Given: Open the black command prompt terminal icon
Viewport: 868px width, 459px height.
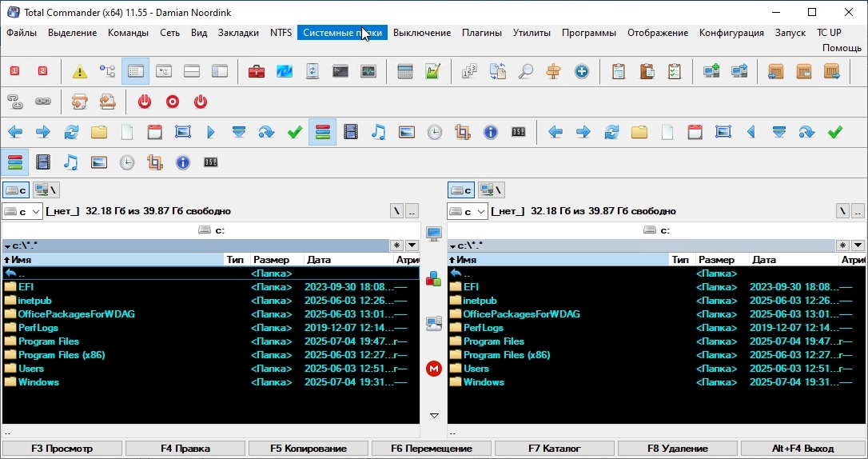Looking at the screenshot, I should pyautogui.click(x=340, y=71).
